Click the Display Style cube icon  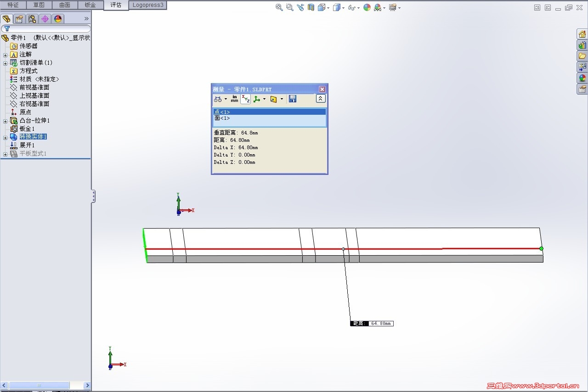pos(337,7)
